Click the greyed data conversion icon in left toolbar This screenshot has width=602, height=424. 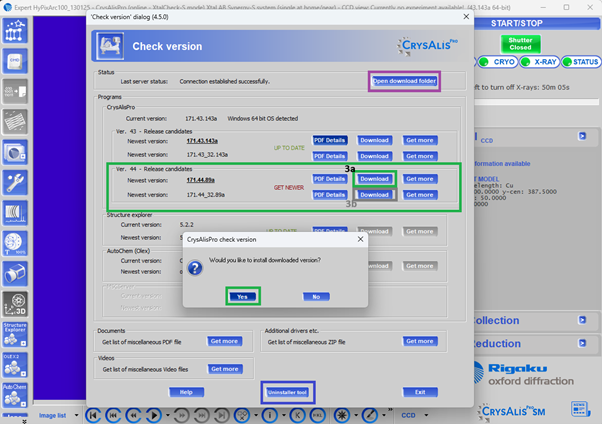[x=15, y=91]
